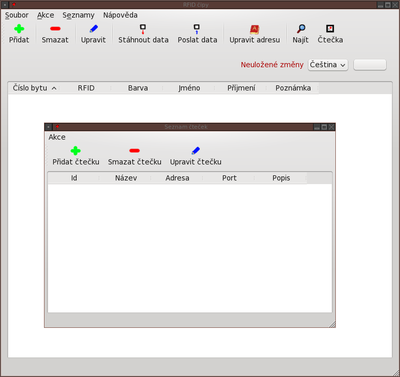Open the Akce menu in main window

pyautogui.click(x=45, y=15)
